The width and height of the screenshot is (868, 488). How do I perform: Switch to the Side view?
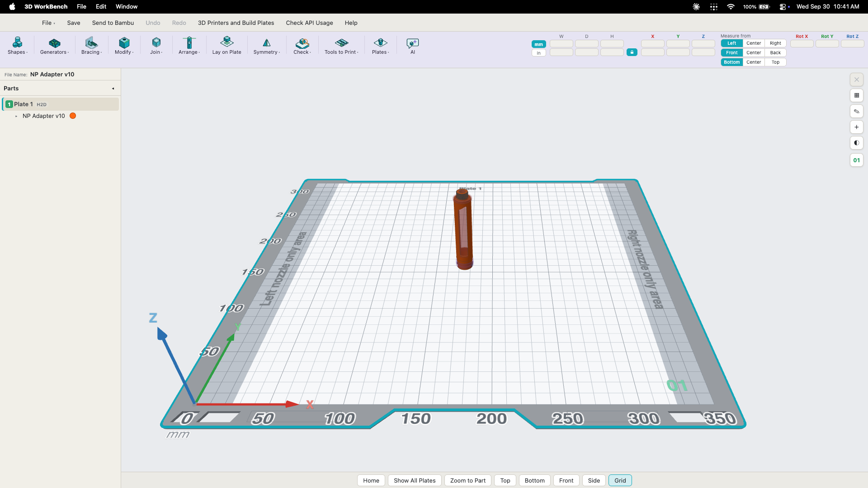click(594, 480)
